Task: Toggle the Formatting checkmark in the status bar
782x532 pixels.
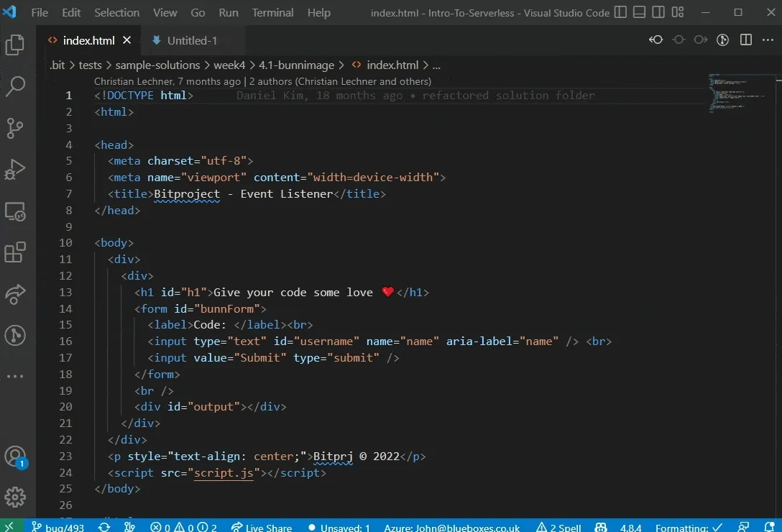Action: click(689, 527)
